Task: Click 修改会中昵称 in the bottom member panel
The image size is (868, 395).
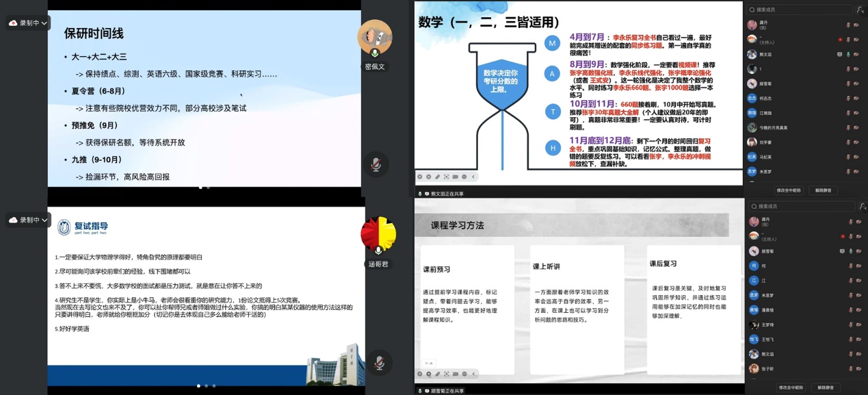Action: click(790, 387)
